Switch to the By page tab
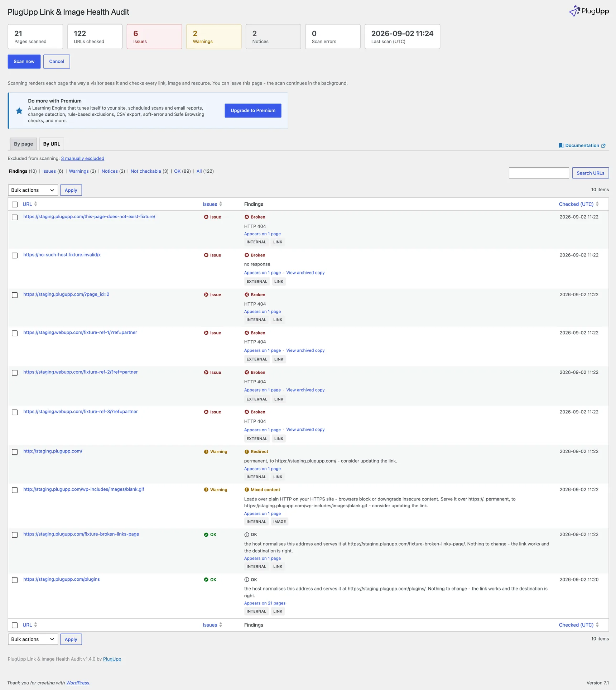 pos(23,144)
